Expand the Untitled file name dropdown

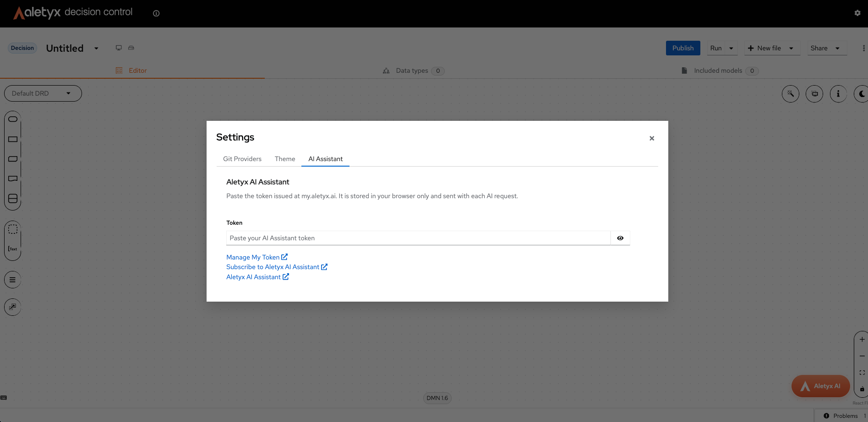pyautogui.click(x=96, y=48)
